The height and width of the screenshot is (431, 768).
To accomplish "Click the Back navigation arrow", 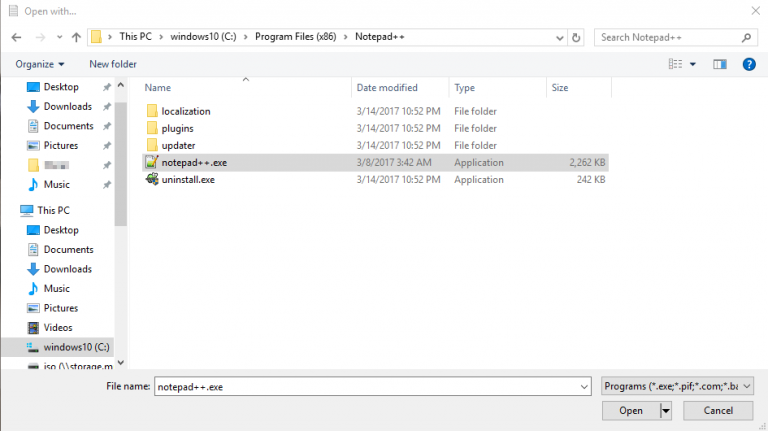I will pyautogui.click(x=16, y=38).
